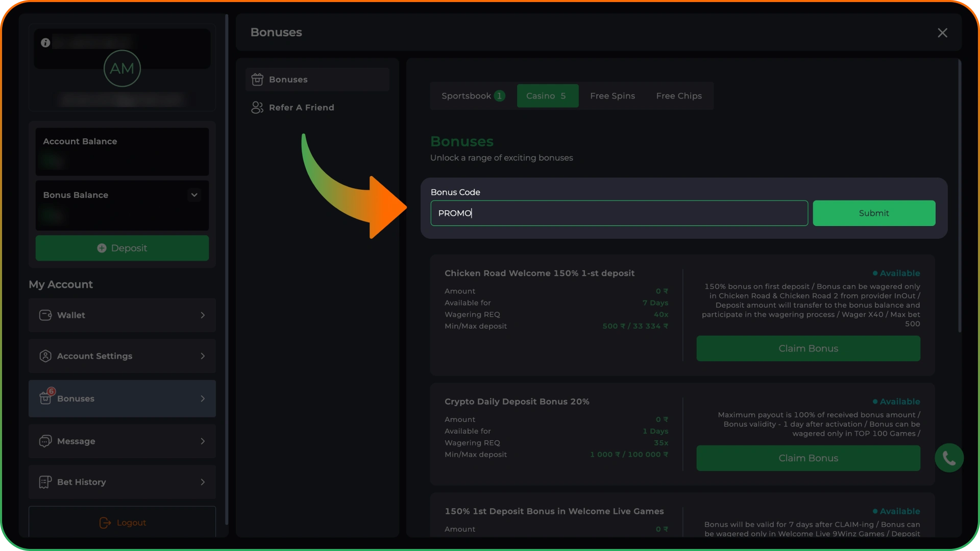
Task: Select the Casino tab
Action: coord(547,96)
